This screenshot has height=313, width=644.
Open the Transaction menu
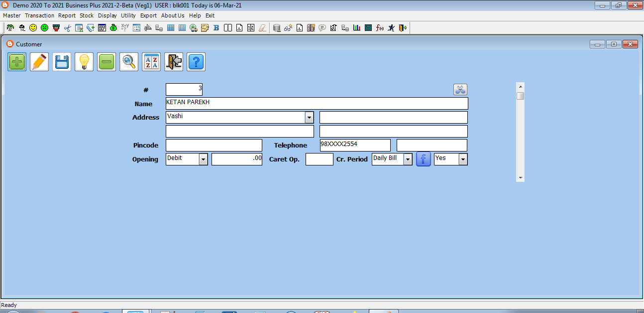[39, 15]
